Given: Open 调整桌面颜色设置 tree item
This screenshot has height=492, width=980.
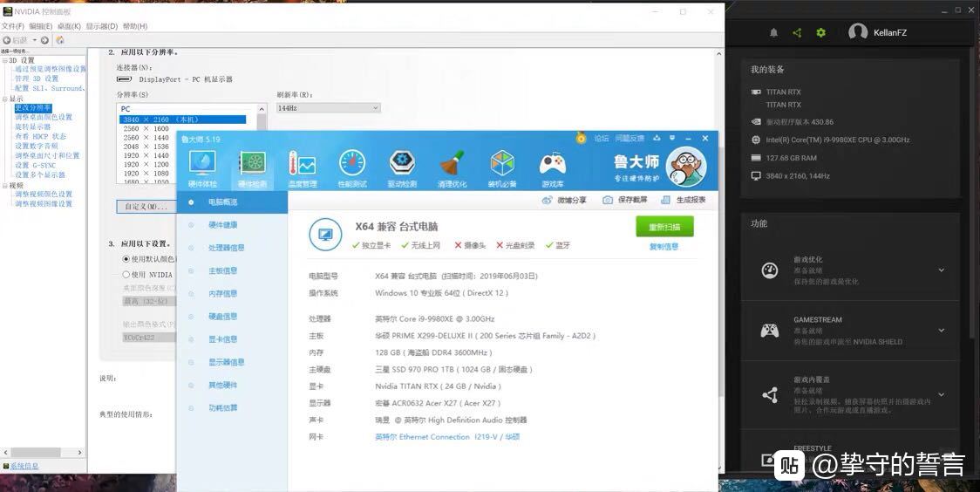Looking at the screenshot, I should click(44, 117).
